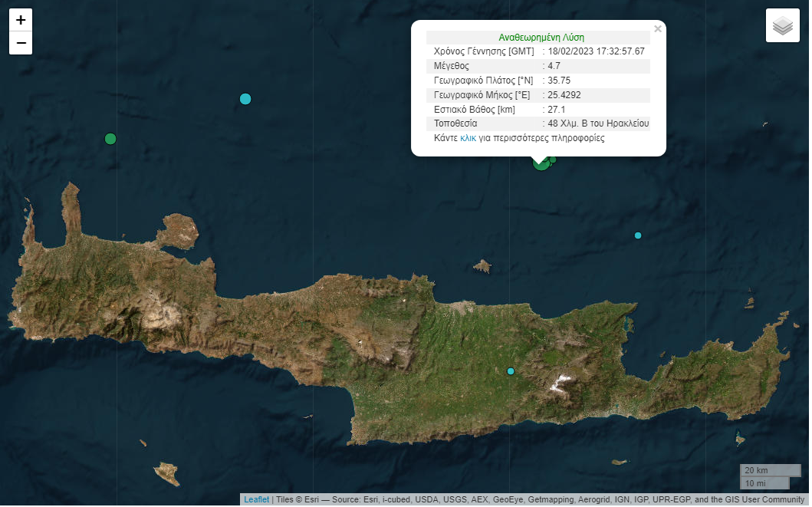Screen dimensions: 812x507
Task: Open the map layers control
Action: 782,26
